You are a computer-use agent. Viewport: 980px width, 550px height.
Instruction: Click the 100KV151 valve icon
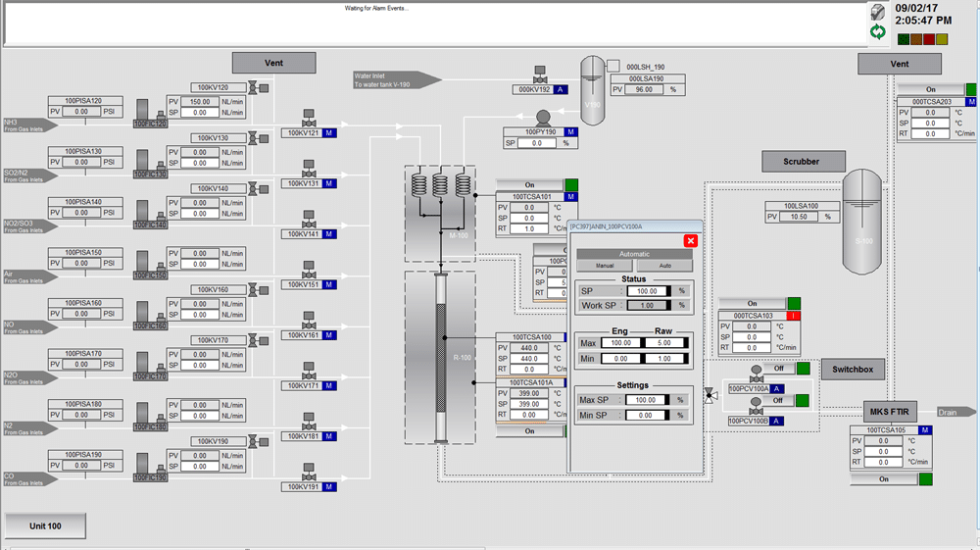coord(309,270)
